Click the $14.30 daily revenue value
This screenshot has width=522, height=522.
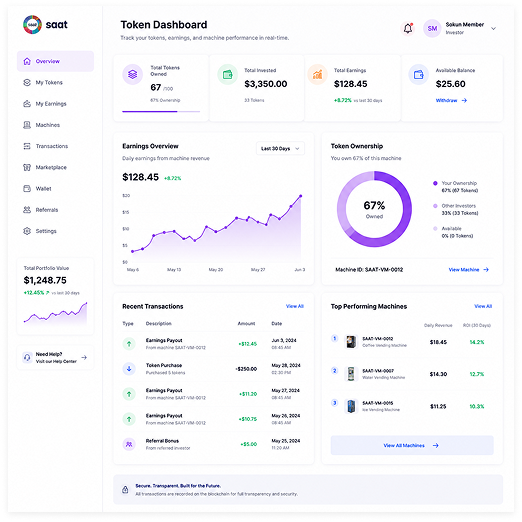tap(438, 374)
